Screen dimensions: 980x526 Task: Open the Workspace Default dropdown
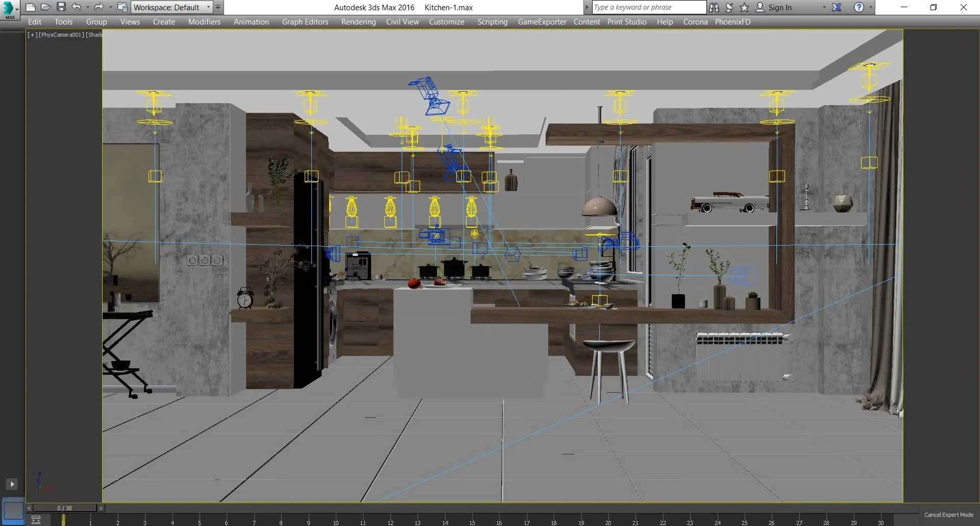[x=208, y=7]
